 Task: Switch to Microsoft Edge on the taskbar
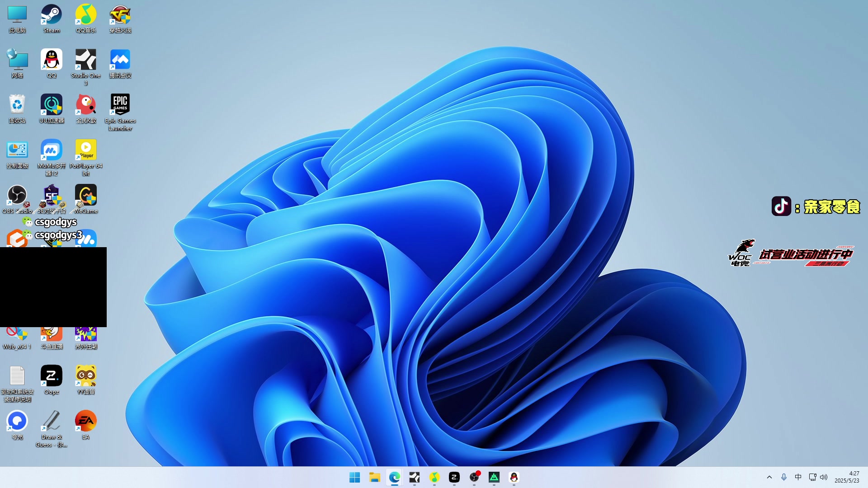click(x=395, y=477)
